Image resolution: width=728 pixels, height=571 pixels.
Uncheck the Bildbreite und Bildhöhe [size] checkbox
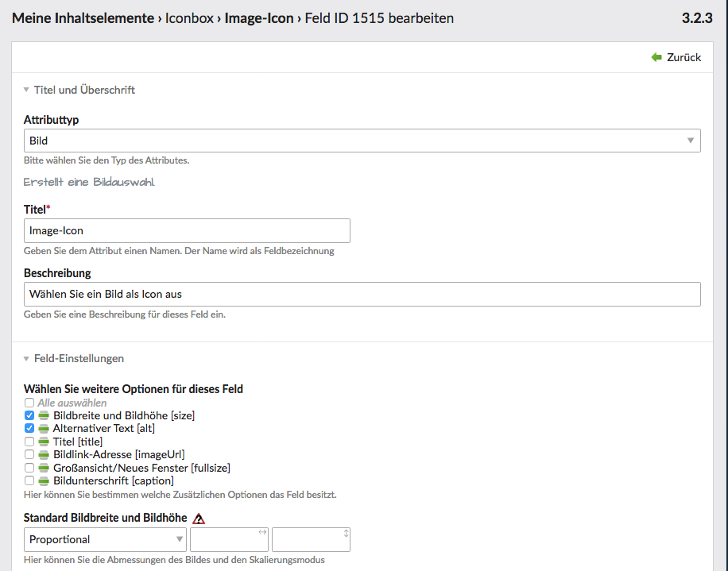pyautogui.click(x=29, y=415)
